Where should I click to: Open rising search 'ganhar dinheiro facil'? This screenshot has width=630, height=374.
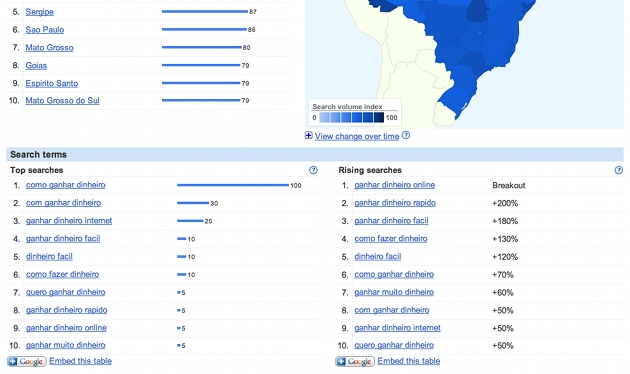391,221
